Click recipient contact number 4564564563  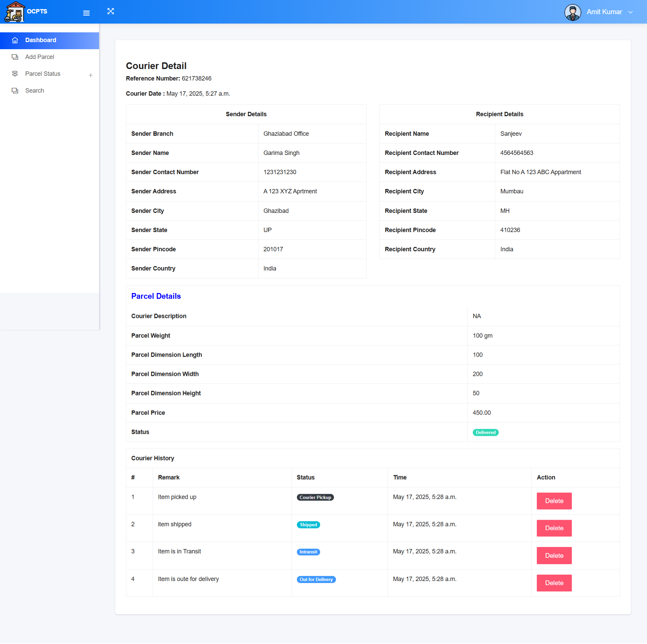517,153
